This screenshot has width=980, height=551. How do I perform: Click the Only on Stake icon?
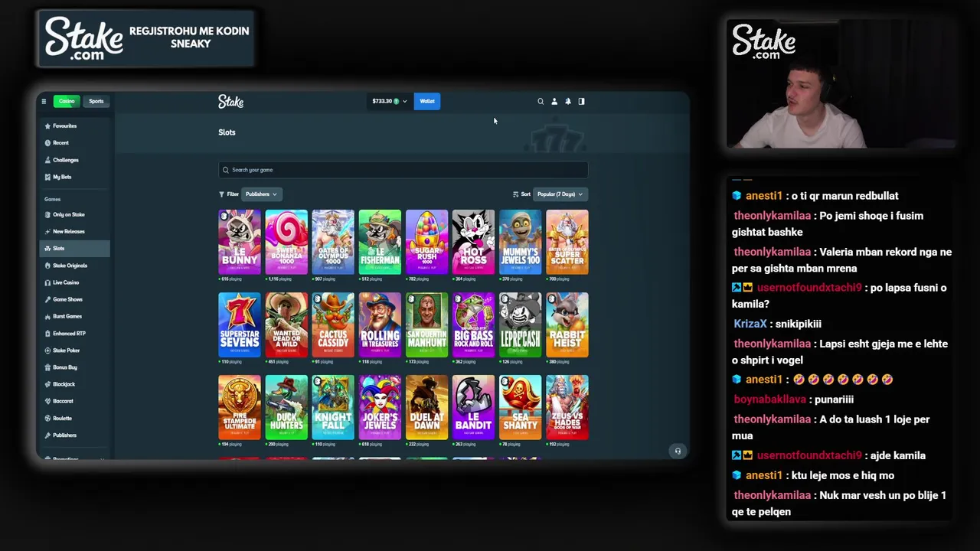[47, 215]
